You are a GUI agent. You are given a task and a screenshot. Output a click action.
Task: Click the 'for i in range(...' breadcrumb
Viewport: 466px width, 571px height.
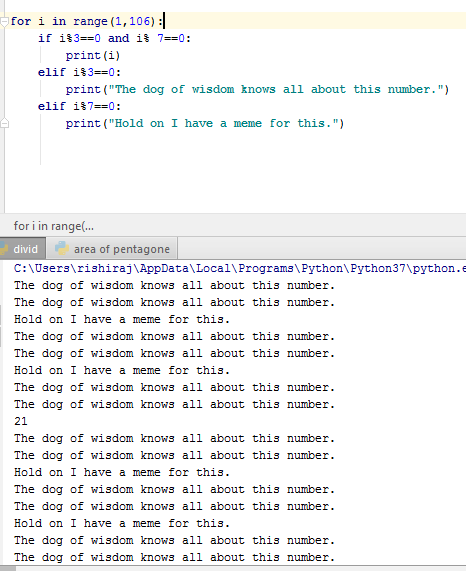click(54, 226)
